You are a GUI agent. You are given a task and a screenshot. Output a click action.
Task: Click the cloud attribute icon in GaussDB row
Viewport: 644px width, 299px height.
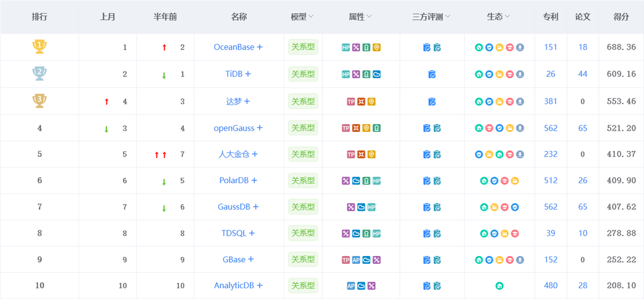[361, 207]
